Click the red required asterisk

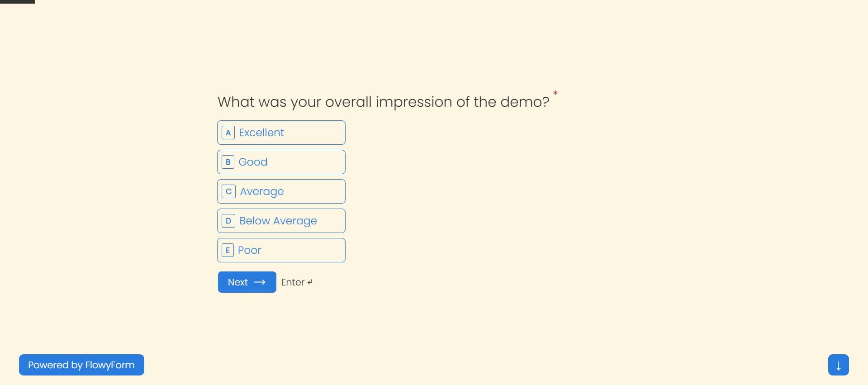click(555, 93)
